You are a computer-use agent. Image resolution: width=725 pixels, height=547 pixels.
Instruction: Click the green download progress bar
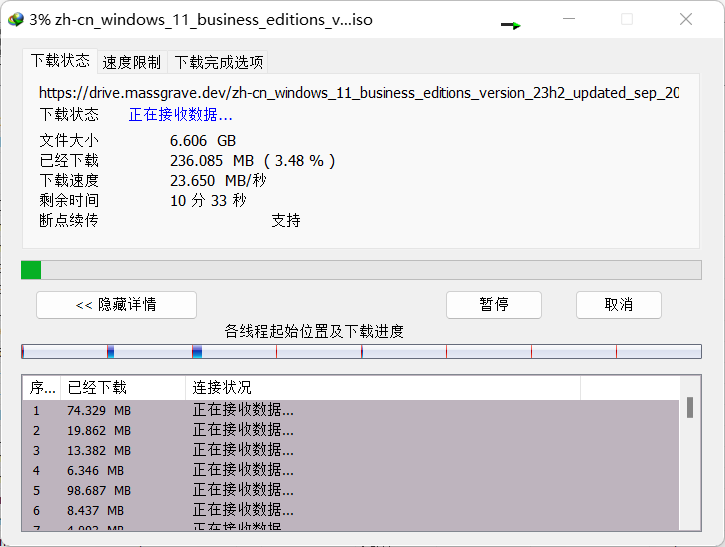pos(361,270)
